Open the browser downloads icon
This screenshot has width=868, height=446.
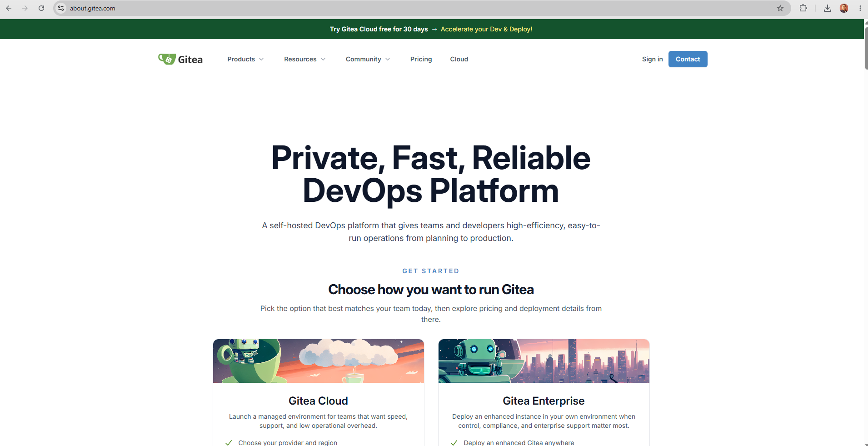click(828, 8)
